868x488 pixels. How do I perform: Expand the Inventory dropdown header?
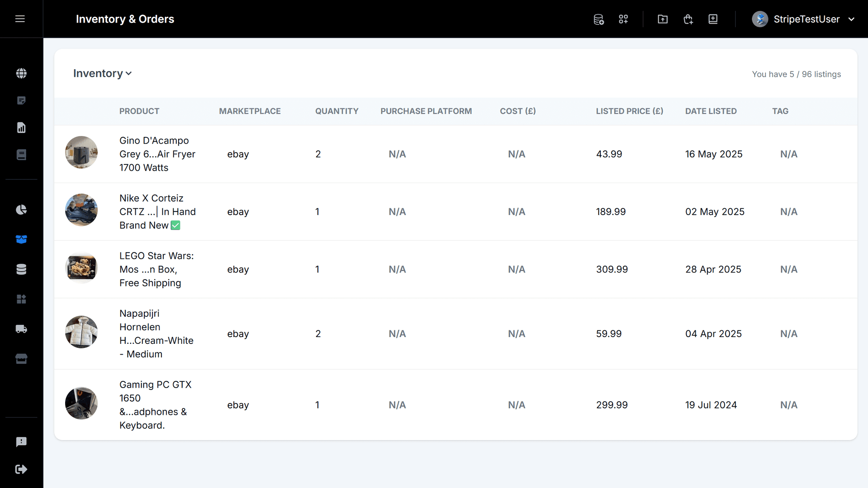[x=102, y=73]
